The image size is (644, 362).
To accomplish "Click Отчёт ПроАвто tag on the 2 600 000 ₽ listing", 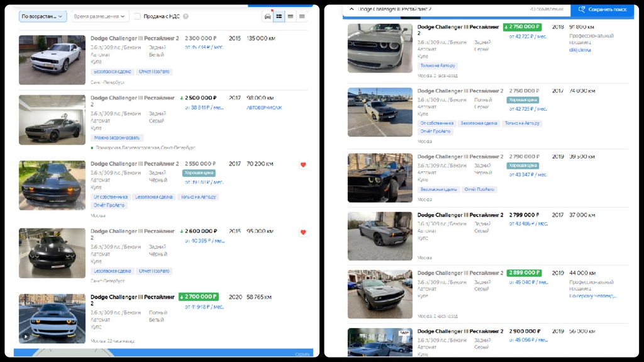I will point(154,271).
